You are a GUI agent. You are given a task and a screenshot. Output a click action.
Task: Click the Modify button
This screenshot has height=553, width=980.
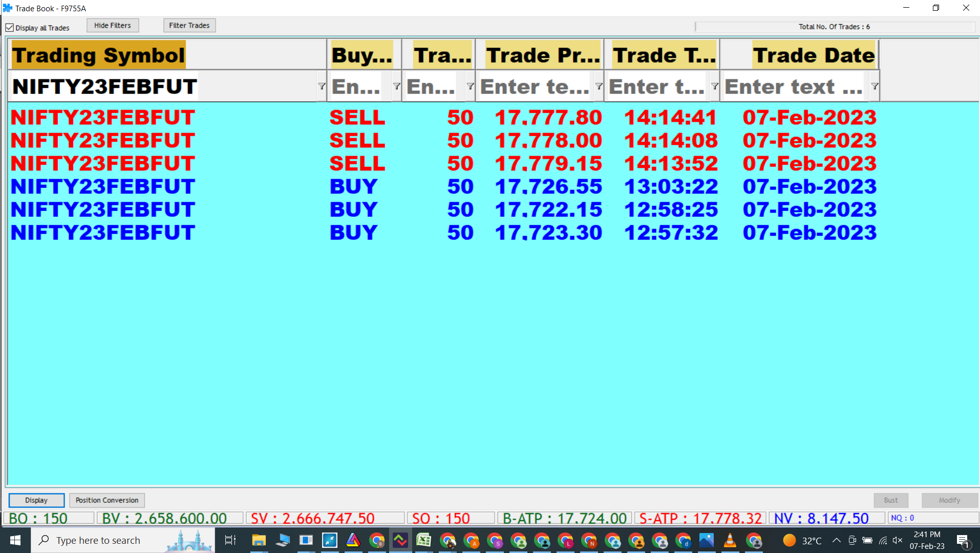coord(949,500)
